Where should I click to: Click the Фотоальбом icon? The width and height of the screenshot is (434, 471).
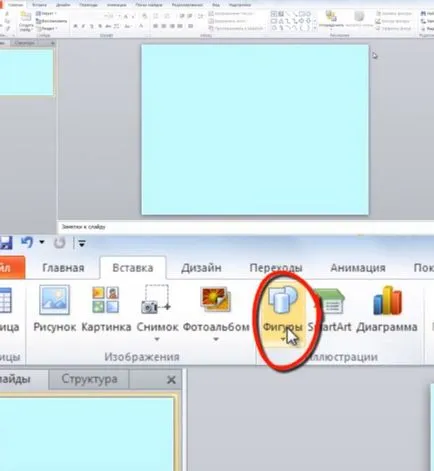pos(216,300)
